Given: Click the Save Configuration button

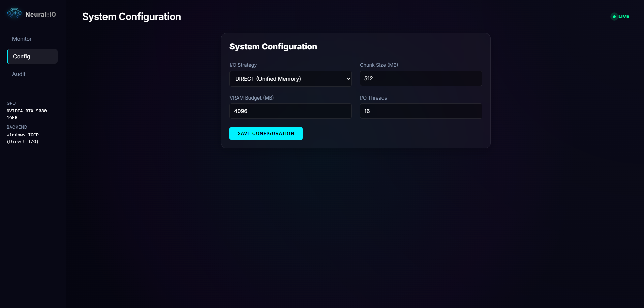Looking at the screenshot, I should pyautogui.click(x=266, y=133).
